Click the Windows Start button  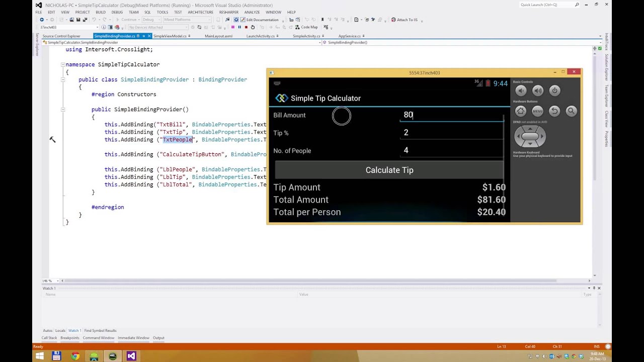39,356
